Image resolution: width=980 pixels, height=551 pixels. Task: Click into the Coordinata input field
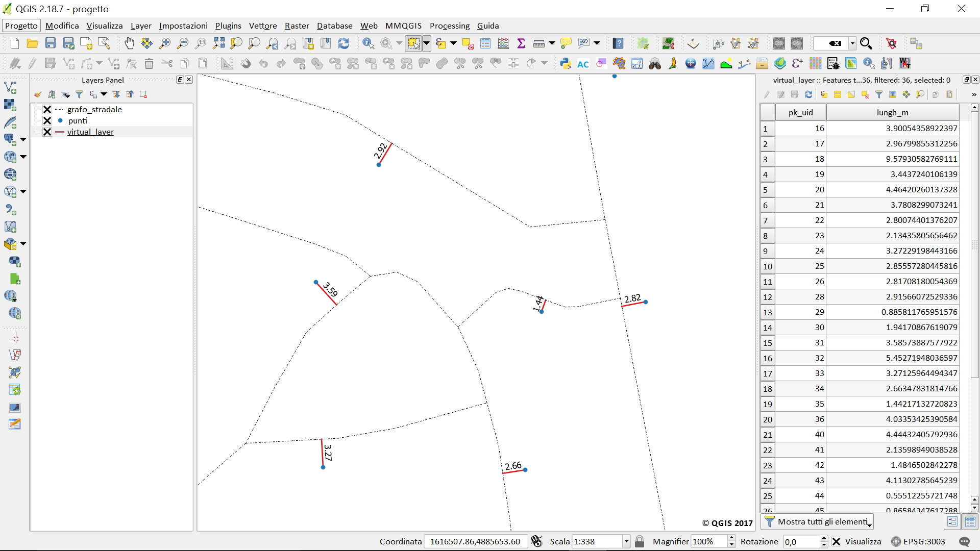pyautogui.click(x=475, y=541)
